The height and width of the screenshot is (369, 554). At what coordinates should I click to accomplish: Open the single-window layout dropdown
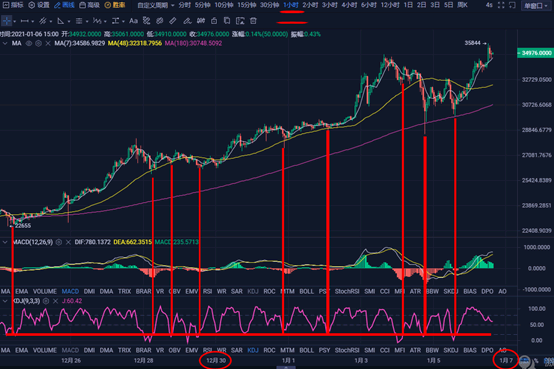pos(536,6)
